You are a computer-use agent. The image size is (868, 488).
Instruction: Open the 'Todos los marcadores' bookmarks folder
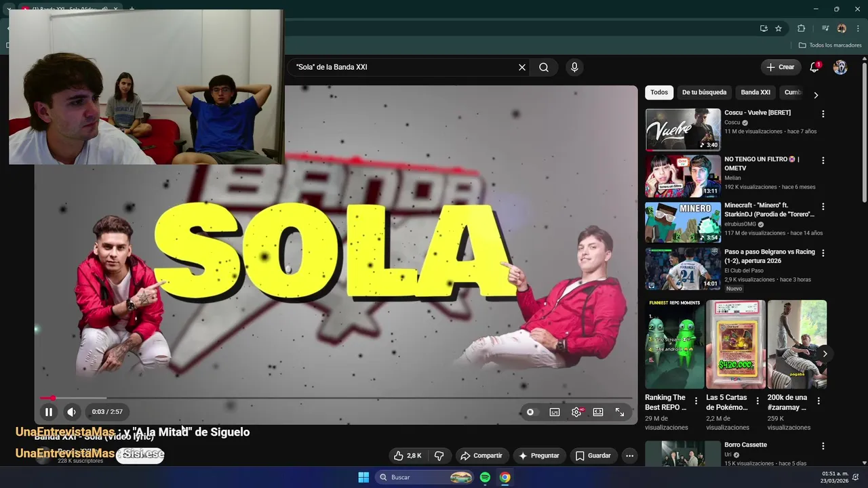[x=830, y=45]
